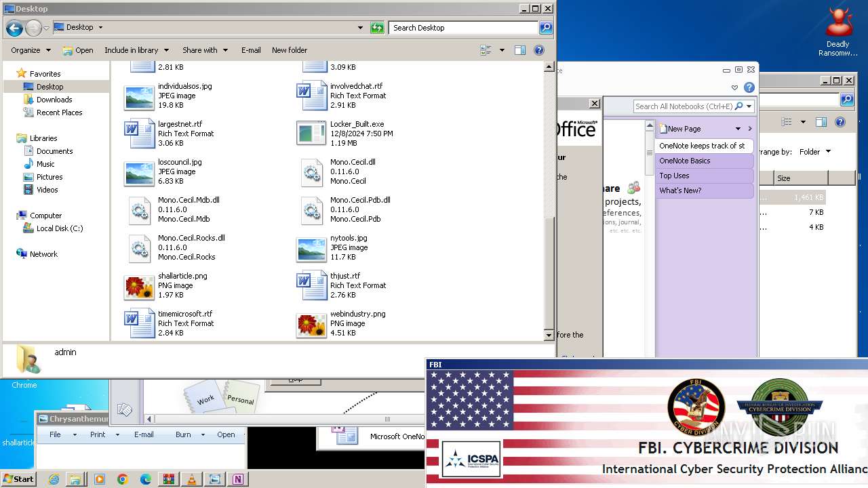Open the Share with dropdown
This screenshot has width=868, height=488.
(205, 50)
